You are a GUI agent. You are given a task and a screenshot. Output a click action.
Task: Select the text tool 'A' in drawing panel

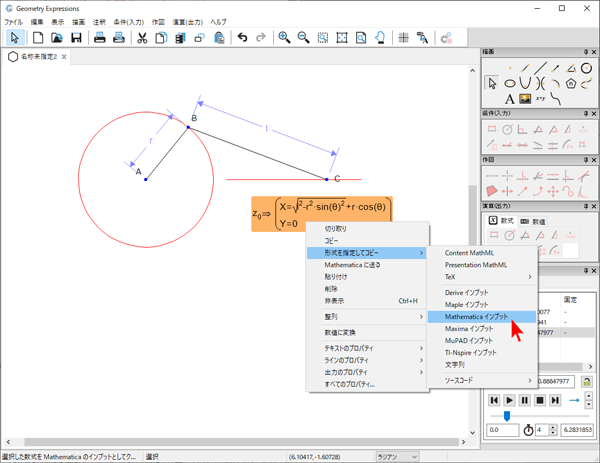tap(509, 99)
